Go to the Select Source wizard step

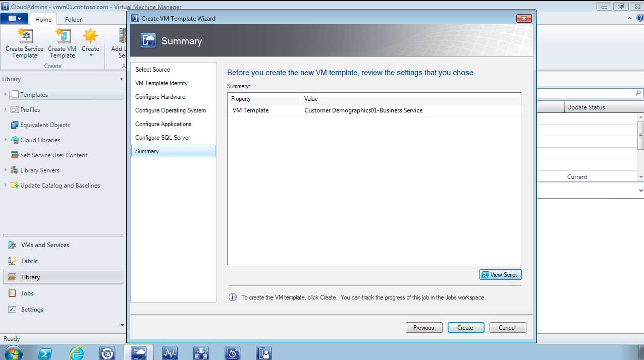[174, 70]
